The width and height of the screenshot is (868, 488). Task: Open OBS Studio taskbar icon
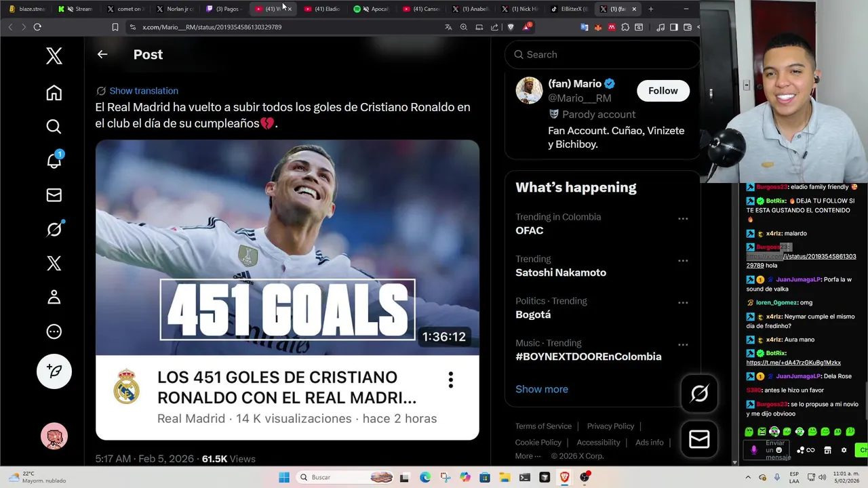pyautogui.click(x=585, y=477)
